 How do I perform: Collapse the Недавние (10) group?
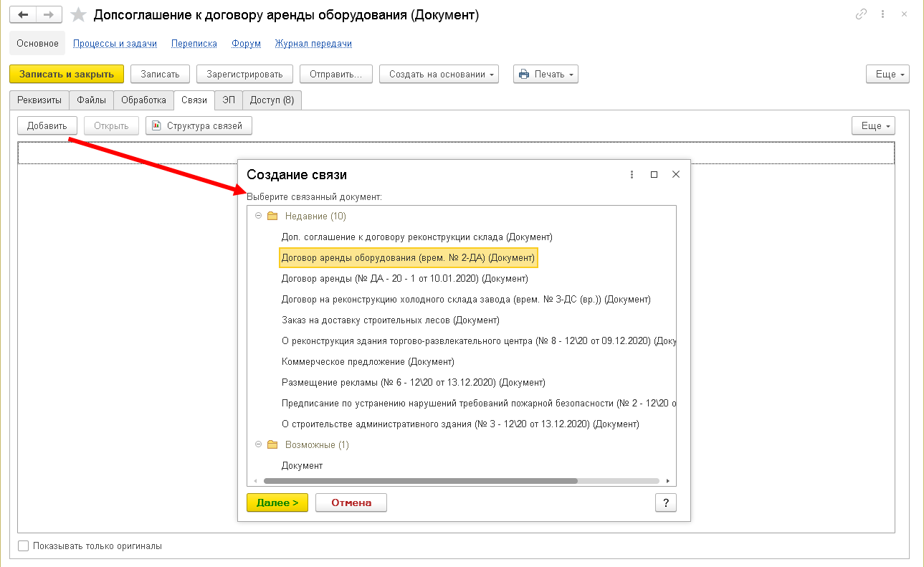coord(259,216)
